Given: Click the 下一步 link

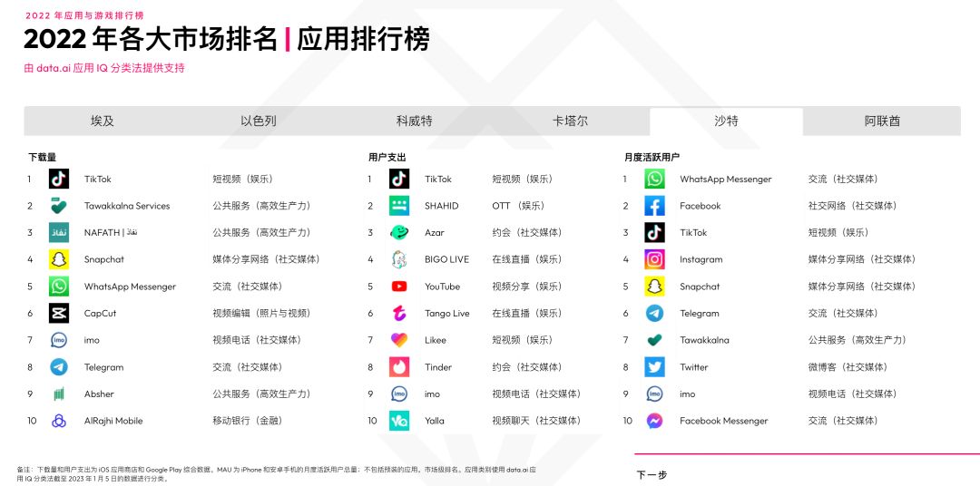Looking at the screenshot, I should tap(652, 475).
